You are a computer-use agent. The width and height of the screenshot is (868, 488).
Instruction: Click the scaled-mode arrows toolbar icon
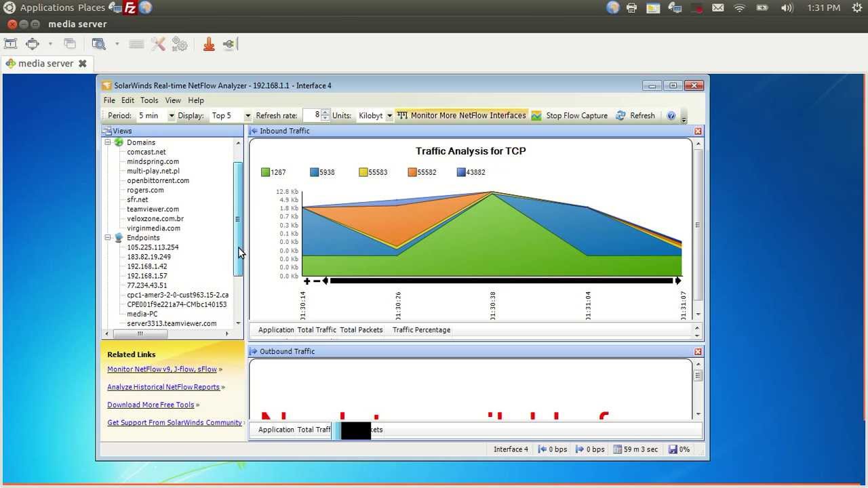33,44
